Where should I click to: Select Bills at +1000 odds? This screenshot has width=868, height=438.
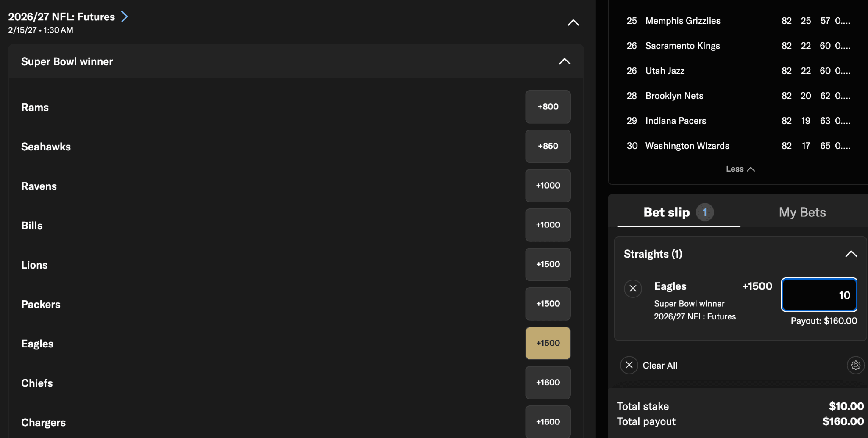548,225
